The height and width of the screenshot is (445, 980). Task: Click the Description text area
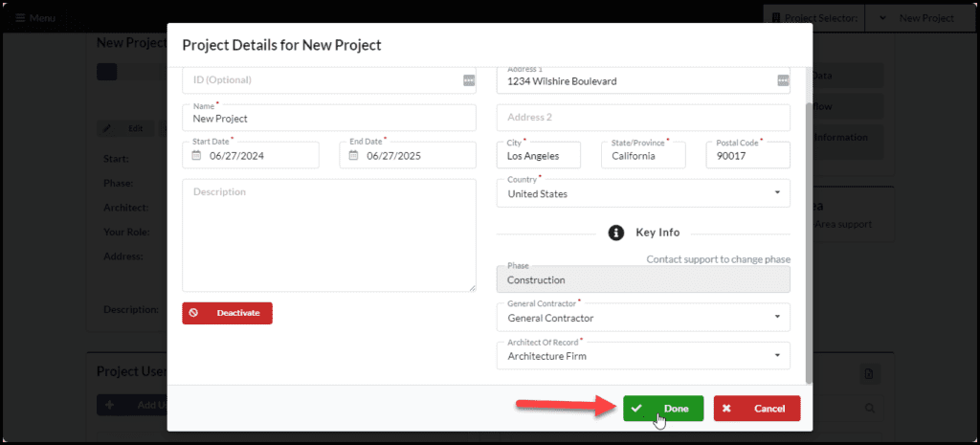pos(329,235)
